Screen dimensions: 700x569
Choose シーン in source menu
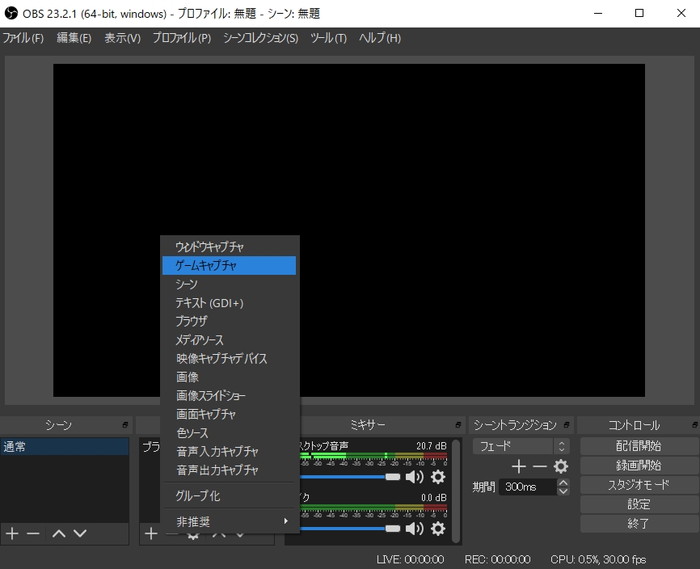point(230,284)
